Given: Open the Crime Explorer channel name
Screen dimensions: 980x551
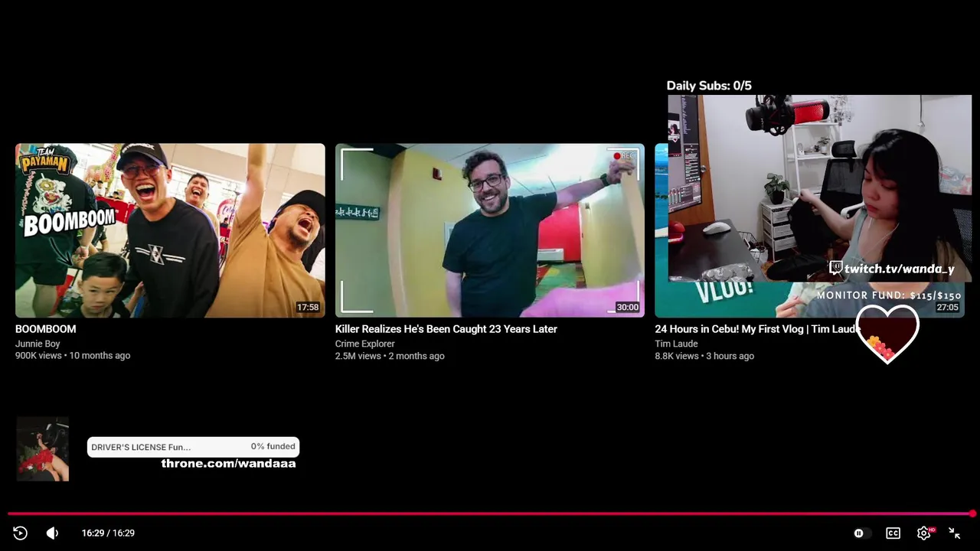Looking at the screenshot, I should pos(365,344).
